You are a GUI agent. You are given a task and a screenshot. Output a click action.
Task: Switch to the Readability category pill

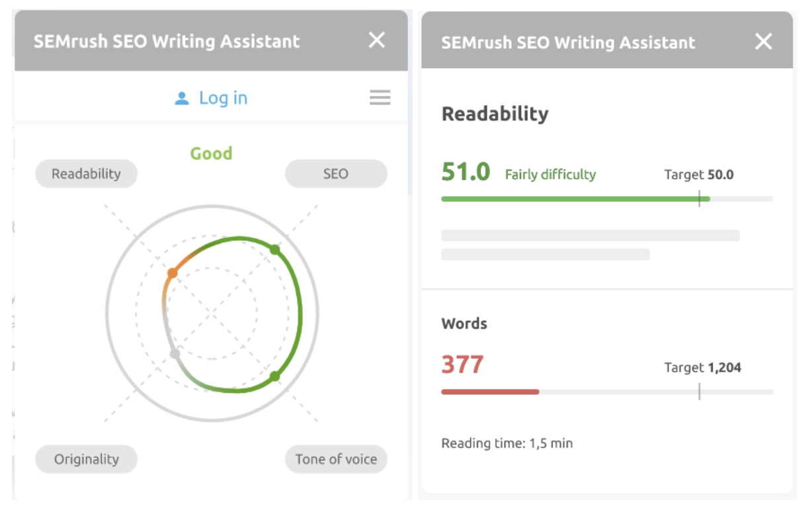click(86, 173)
